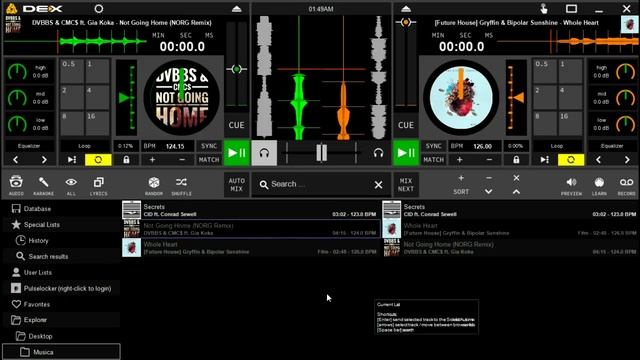Open the AUDIO mode icon
640x360 pixels.
tap(16, 185)
